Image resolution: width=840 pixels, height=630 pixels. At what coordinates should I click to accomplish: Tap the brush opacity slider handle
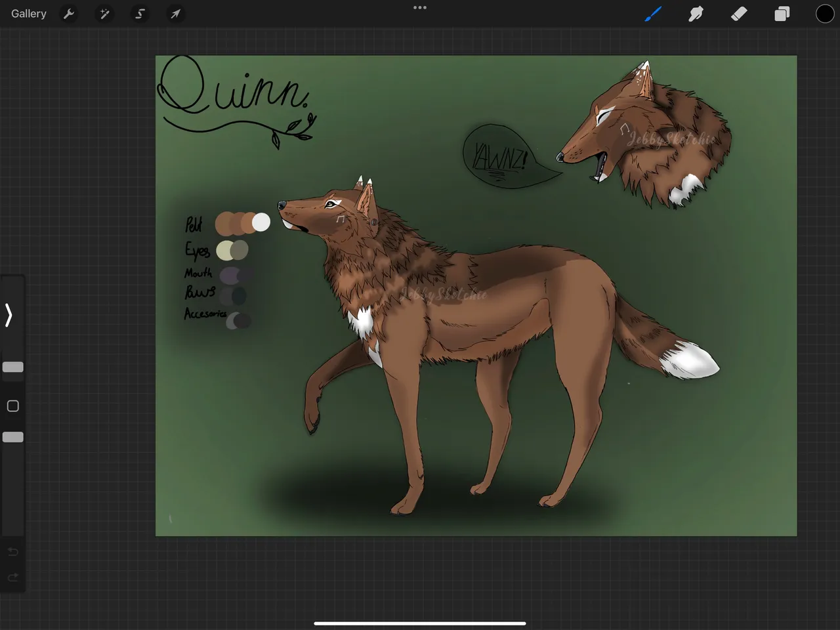click(x=12, y=437)
